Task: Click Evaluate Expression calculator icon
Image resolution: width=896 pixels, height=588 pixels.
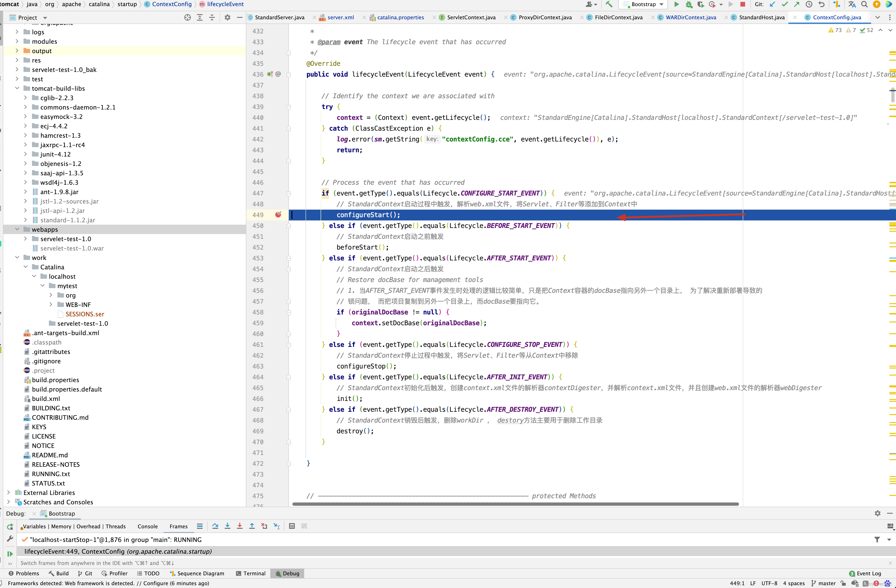Action: tap(292, 526)
